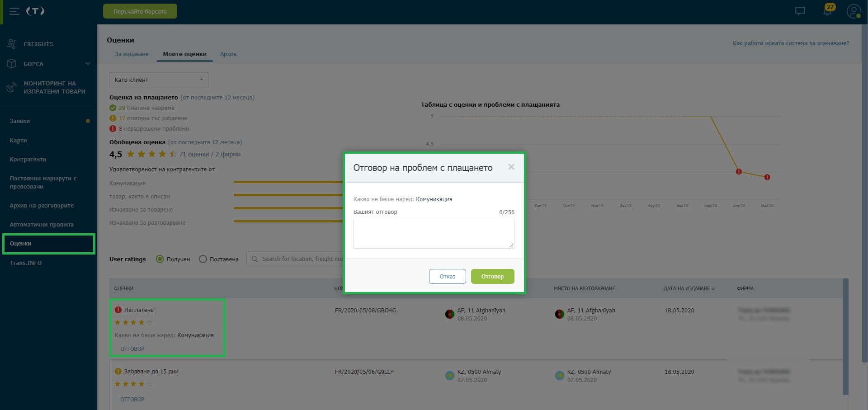Close the payment problem reply dialog
Image resolution: width=868 pixels, height=410 pixels.
[x=511, y=167]
